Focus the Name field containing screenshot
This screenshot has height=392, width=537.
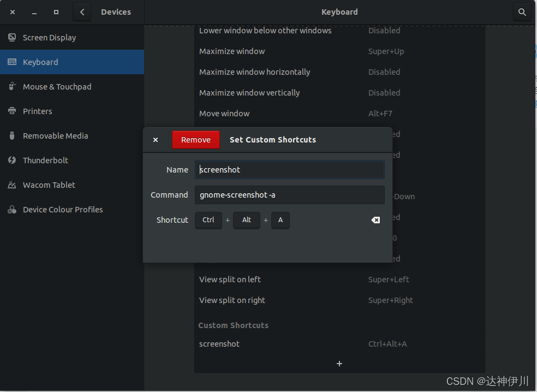coord(290,170)
